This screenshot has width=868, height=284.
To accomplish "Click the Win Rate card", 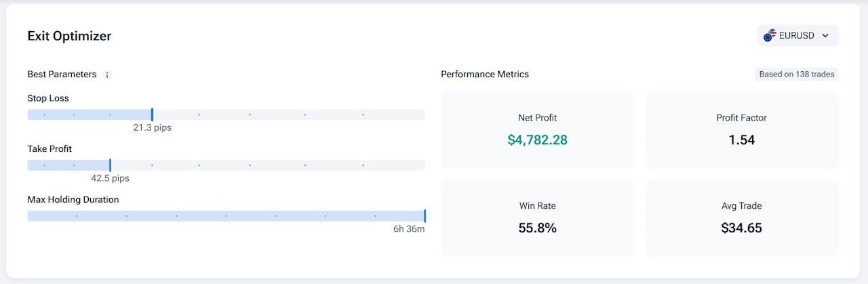I will [x=538, y=218].
